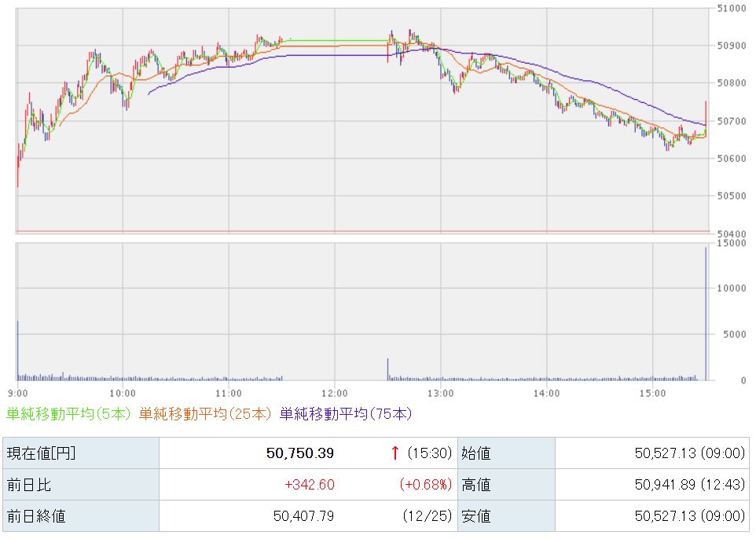
Task: Click the opening volume bar at 9:00
Action: (17, 350)
